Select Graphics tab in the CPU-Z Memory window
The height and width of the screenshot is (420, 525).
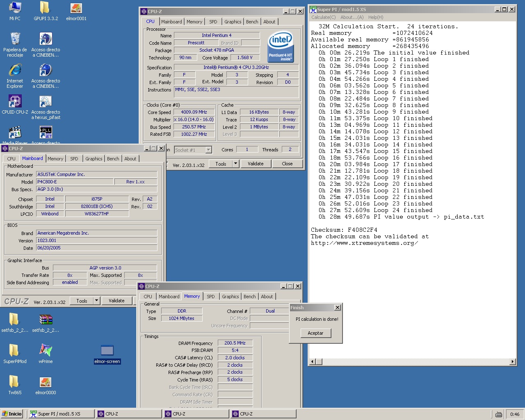coord(231,297)
